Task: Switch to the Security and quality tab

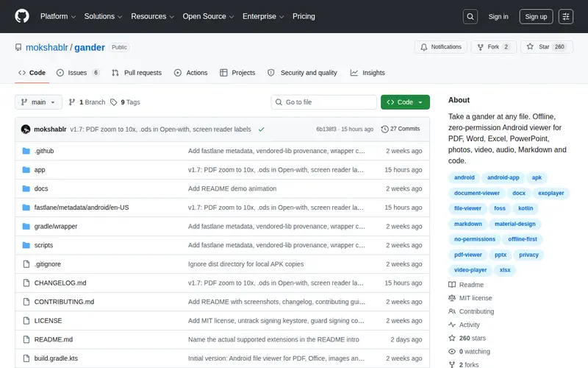Action: pos(302,73)
